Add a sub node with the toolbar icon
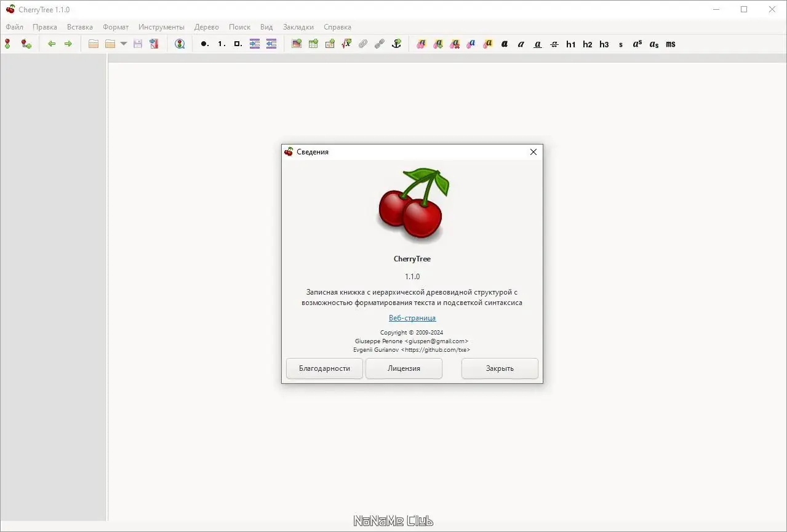 click(x=26, y=44)
